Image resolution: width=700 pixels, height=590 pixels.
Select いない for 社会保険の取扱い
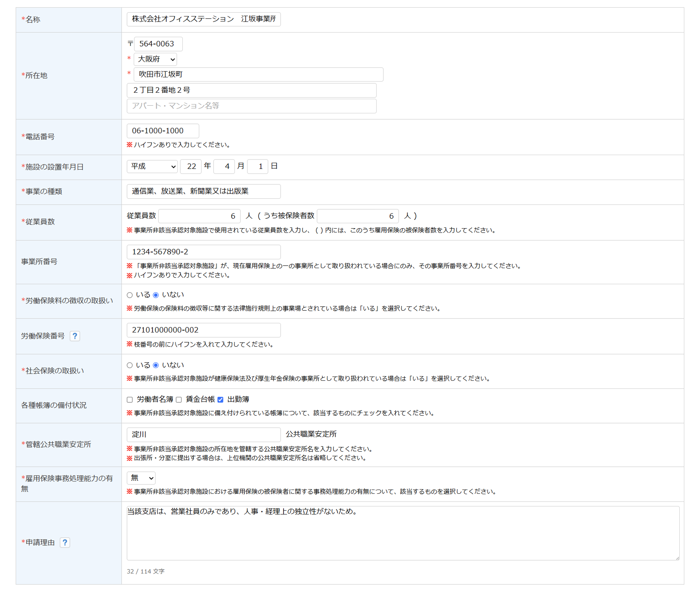point(156,365)
